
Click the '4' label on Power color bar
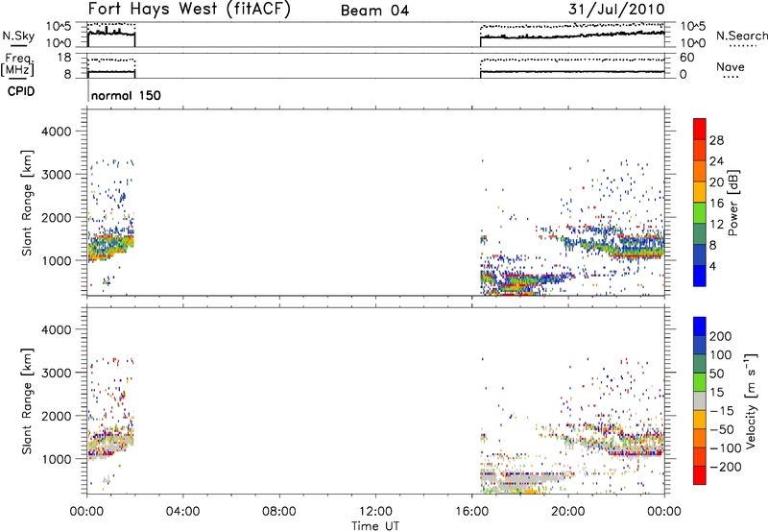click(x=712, y=266)
